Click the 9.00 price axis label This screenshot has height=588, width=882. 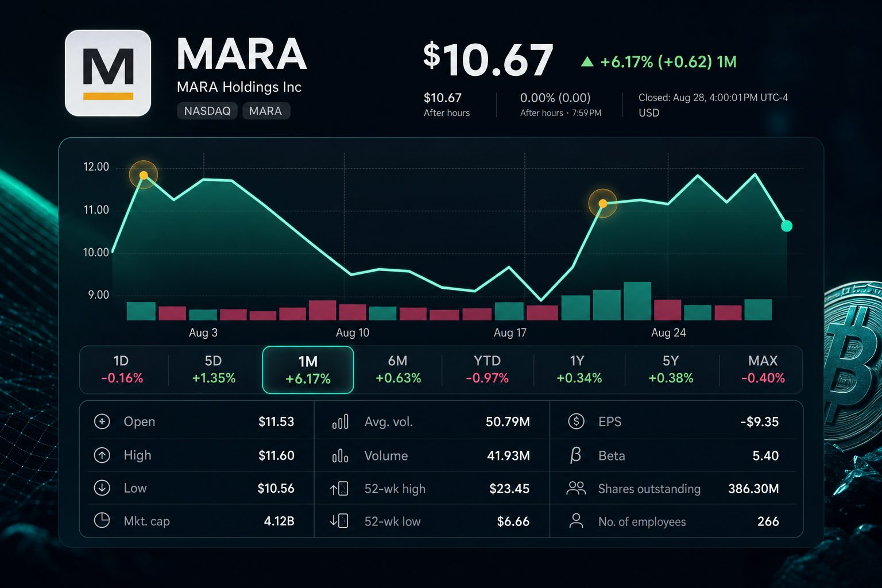(98, 295)
